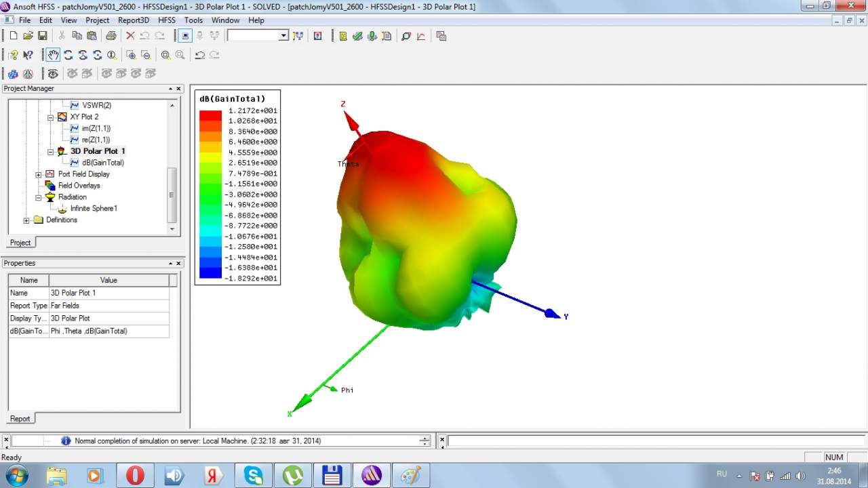Open Skype from the Windows taskbar
The width and height of the screenshot is (868, 488).
point(253,475)
